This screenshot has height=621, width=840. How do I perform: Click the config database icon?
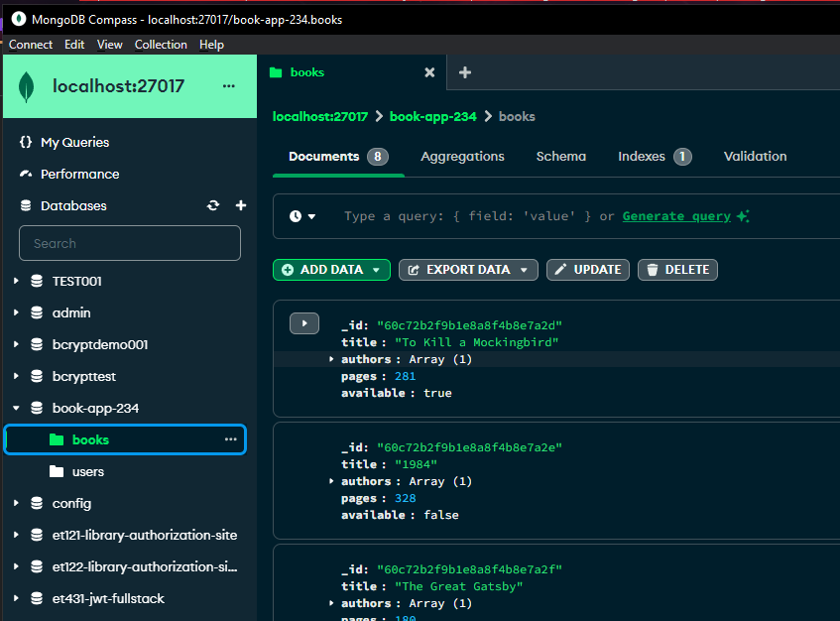click(37, 503)
